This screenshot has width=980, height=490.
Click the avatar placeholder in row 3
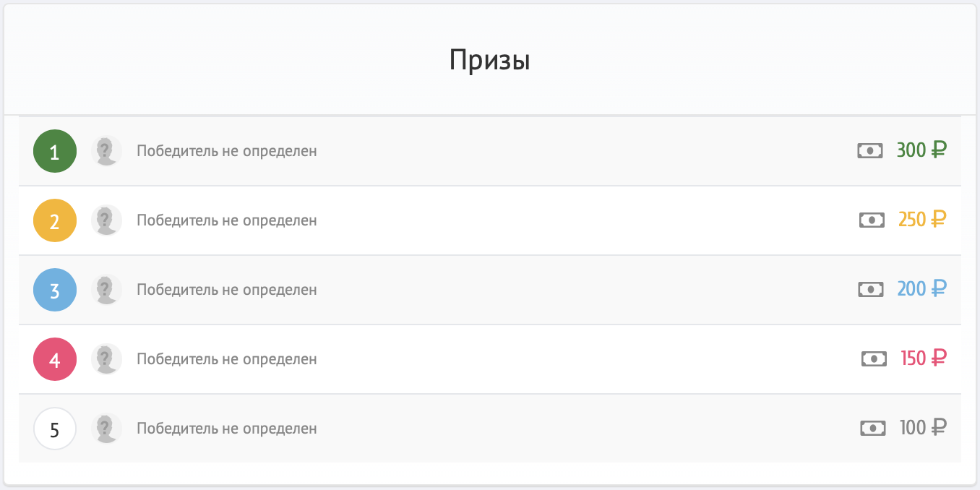click(x=106, y=290)
